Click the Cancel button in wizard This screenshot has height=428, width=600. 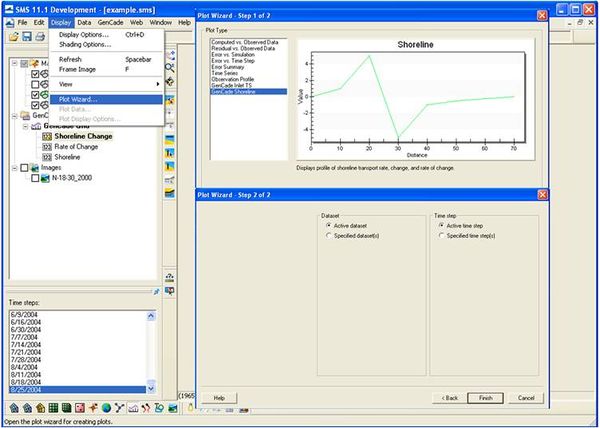point(526,398)
